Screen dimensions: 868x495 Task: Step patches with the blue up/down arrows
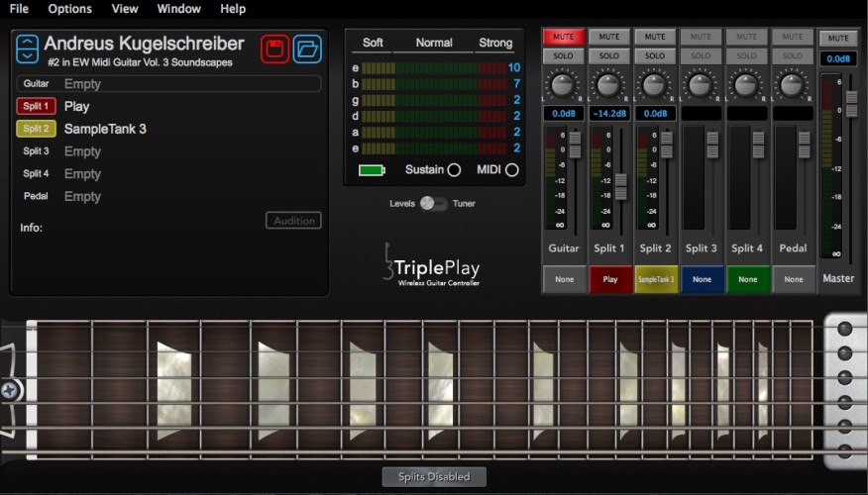(x=27, y=49)
